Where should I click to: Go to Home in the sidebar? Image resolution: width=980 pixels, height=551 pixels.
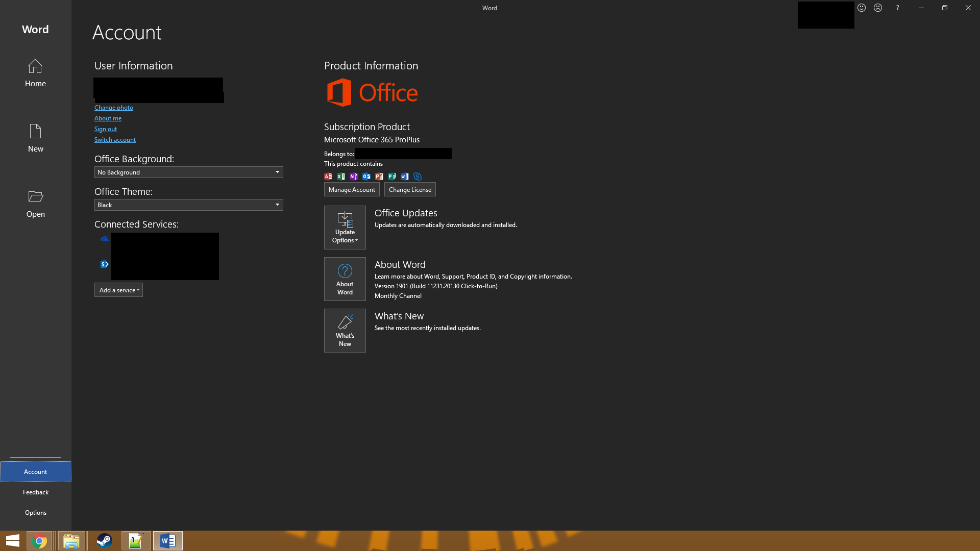35,73
